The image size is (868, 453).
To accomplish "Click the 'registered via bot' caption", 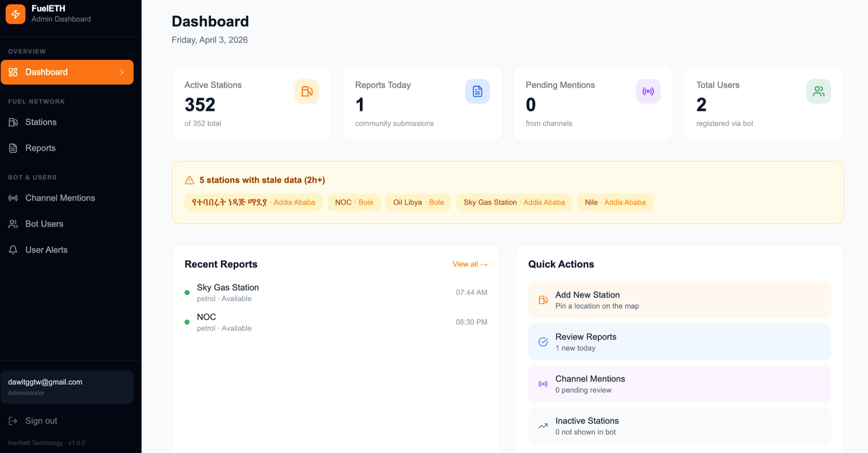I will pos(725,123).
